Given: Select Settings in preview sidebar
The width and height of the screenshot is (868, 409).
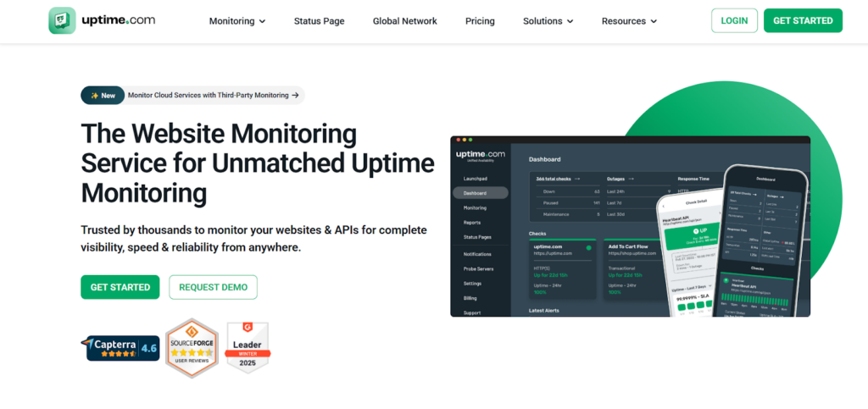Looking at the screenshot, I should [472, 284].
